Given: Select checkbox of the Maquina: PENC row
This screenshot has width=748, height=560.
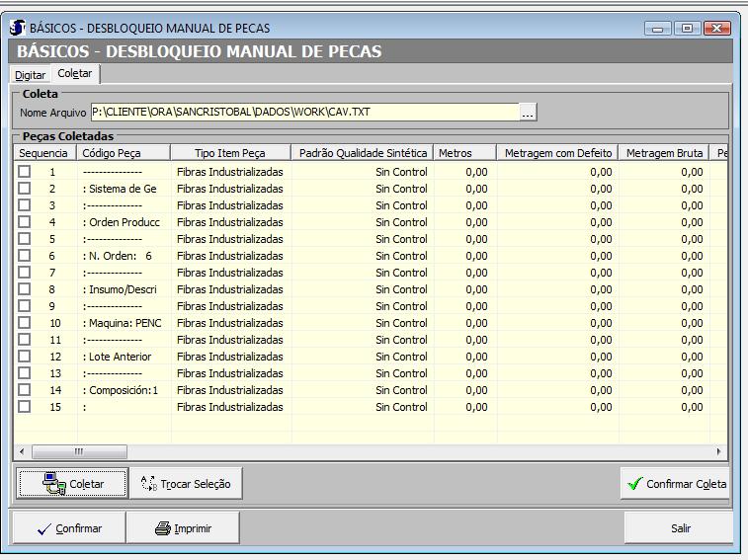Looking at the screenshot, I should pyautogui.click(x=25, y=323).
